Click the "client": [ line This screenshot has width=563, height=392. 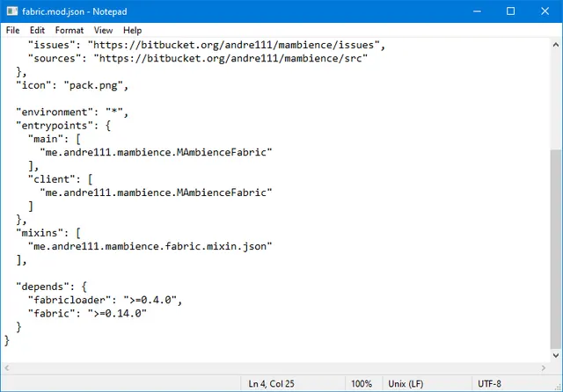[x=61, y=179]
